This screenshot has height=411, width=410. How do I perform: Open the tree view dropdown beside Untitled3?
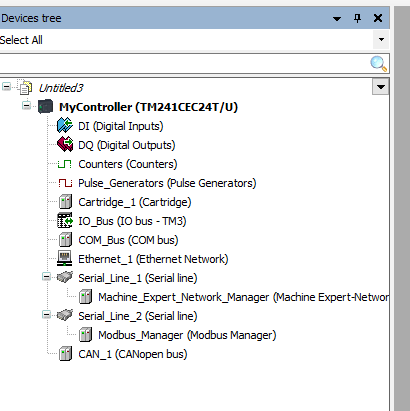tap(381, 87)
